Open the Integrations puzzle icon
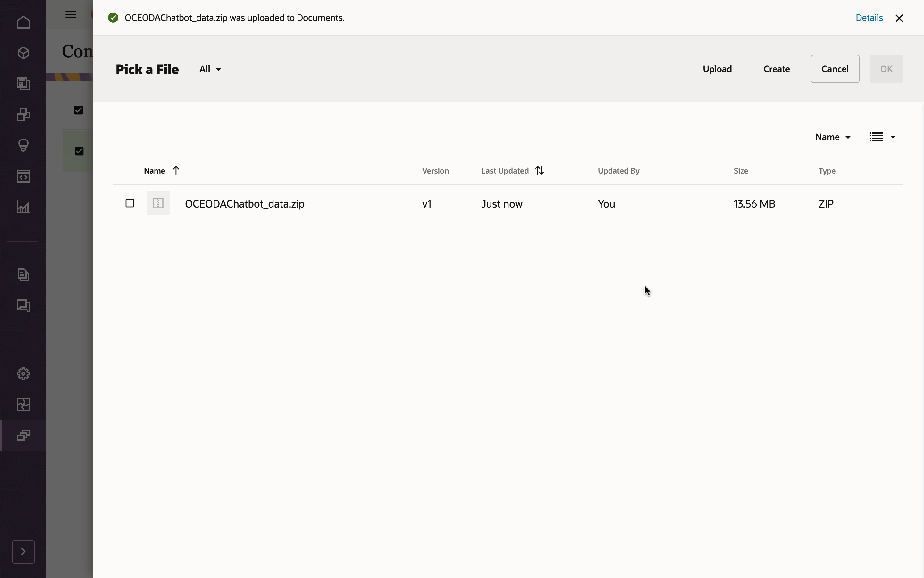This screenshot has height=578, width=924. (23, 404)
